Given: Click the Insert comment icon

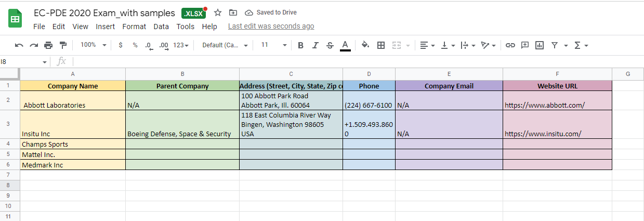Looking at the screenshot, I should [x=525, y=45].
